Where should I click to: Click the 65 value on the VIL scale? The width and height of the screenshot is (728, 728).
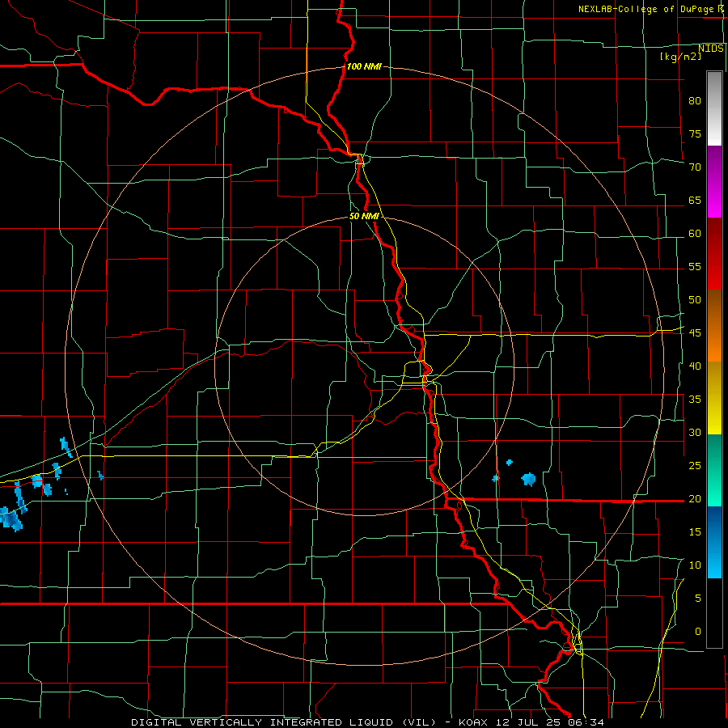coord(695,200)
